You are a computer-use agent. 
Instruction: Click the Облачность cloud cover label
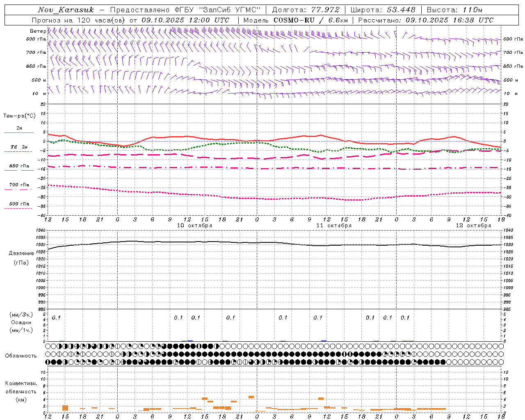click(x=21, y=356)
